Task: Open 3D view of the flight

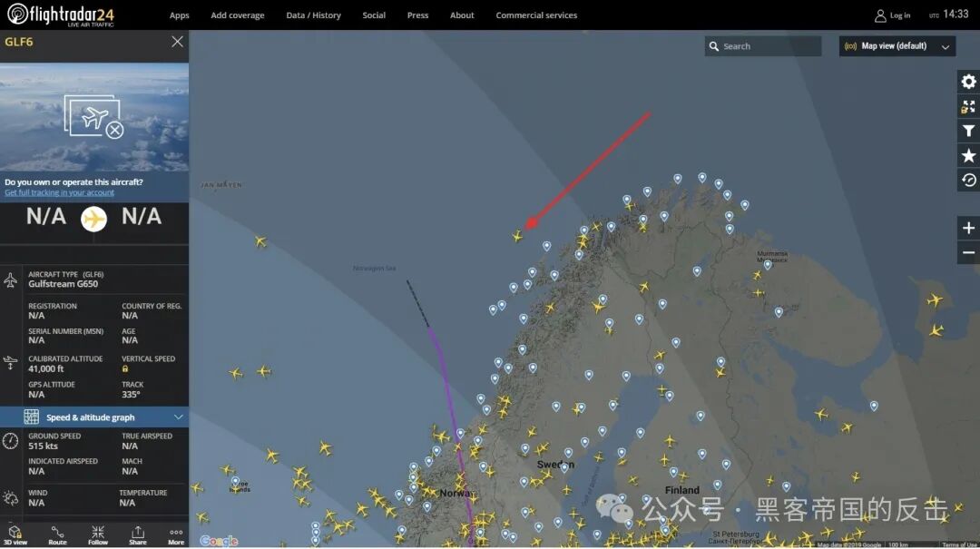Action: pos(15,535)
